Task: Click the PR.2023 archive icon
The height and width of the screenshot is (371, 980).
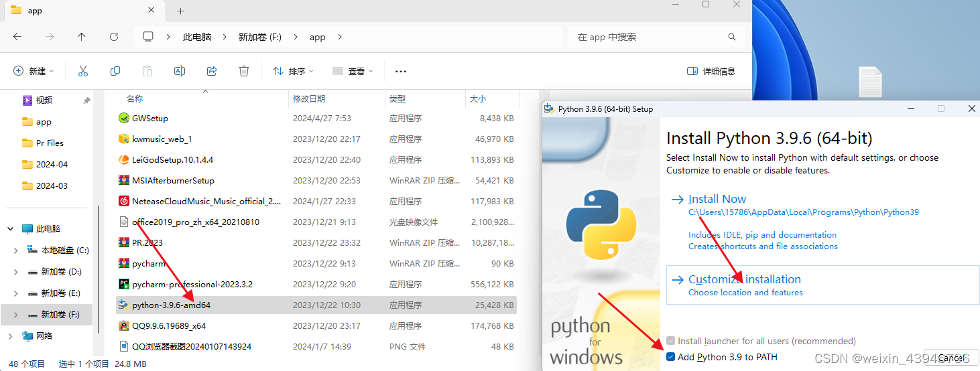Action: point(123,242)
